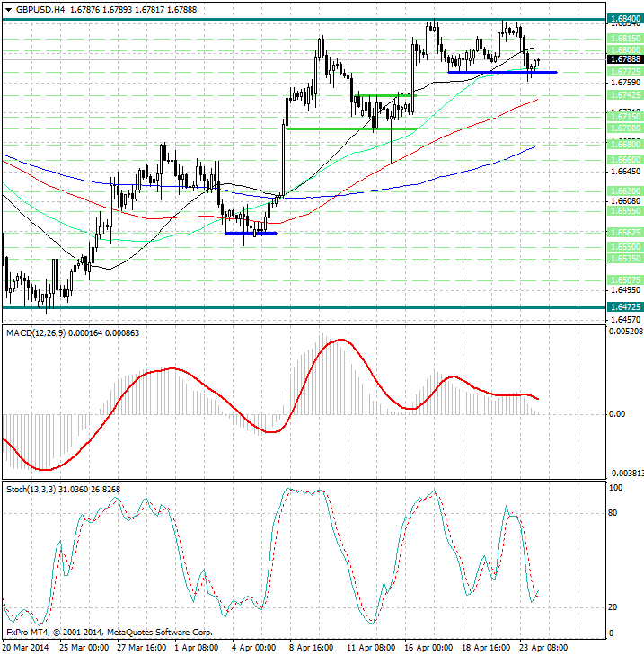The height and width of the screenshot is (655, 644).
Task: Select the 1.64725 support price label
Action: tap(625, 307)
